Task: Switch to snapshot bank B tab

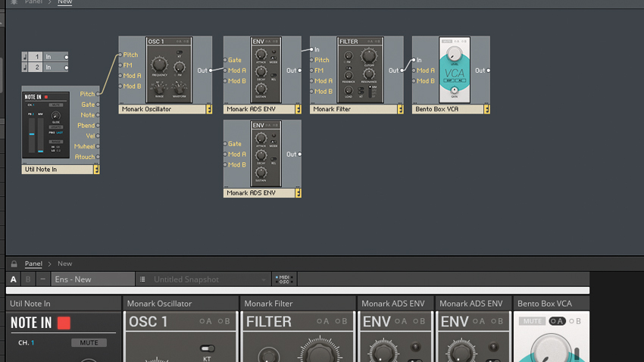Action: click(28, 279)
